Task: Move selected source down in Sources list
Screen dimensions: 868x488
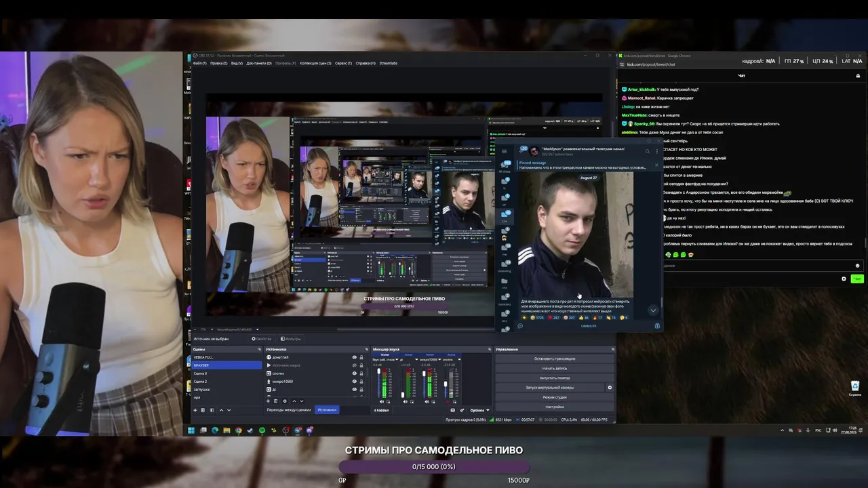Action: (x=302, y=401)
